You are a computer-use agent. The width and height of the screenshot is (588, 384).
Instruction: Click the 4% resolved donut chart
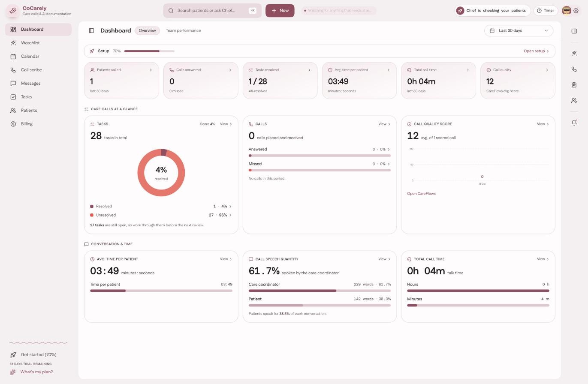click(x=161, y=173)
